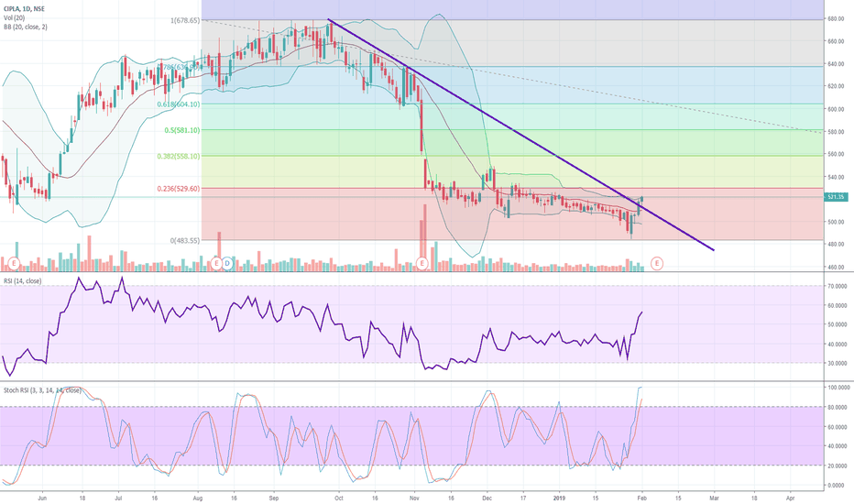This screenshot has width=854, height=504.
Task: Click the Fibonacci label 0.382(558.10)
Action: point(178,156)
